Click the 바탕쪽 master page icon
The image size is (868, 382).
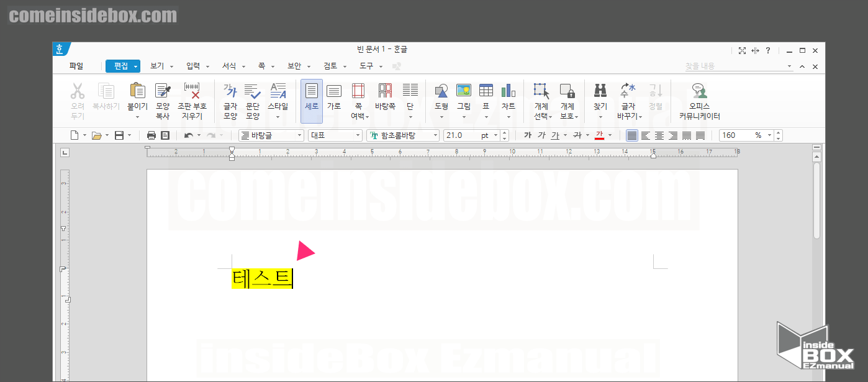pyautogui.click(x=385, y=91)
